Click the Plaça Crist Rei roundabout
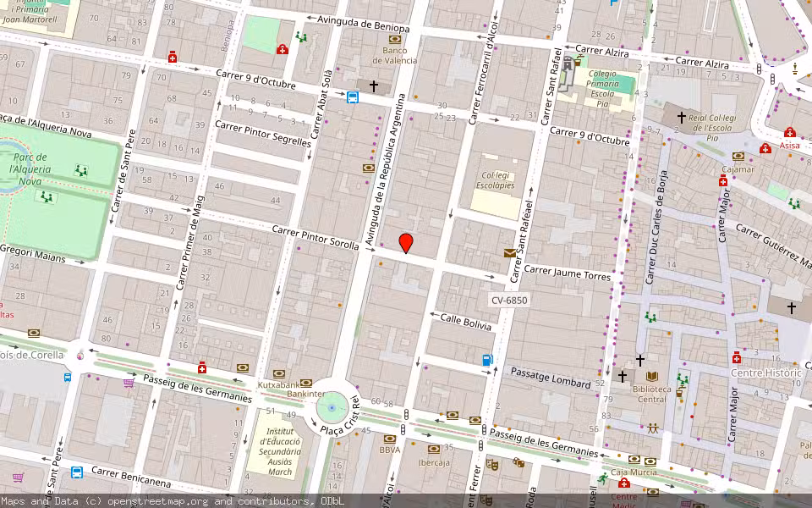This screenshot has height=508, width=812. [x=332, y=406]
